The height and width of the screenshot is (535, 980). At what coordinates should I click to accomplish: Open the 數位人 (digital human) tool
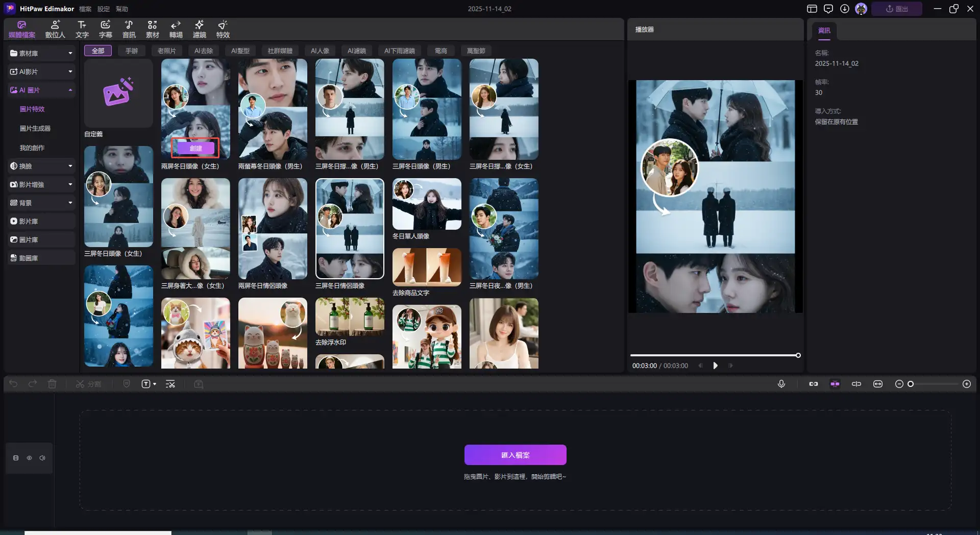coord(55,29)
